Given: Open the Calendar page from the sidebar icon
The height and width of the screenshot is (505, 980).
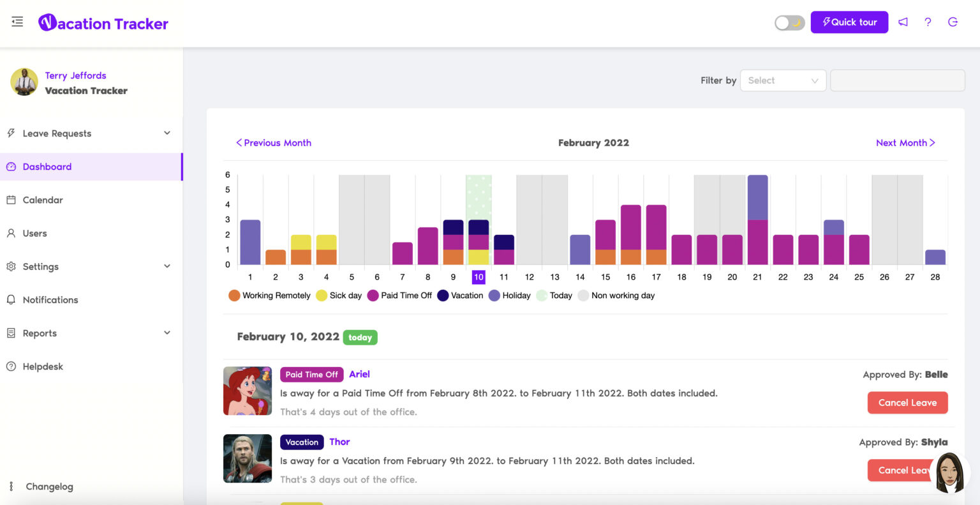Looking at the screenshot, I should (x=11, y=200).
